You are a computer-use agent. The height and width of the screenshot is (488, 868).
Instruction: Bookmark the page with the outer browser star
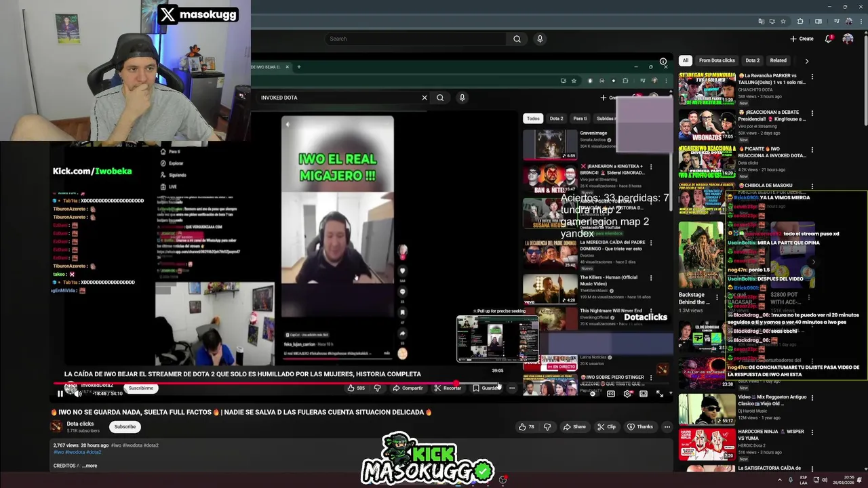pyautogui.click(x=783, y=21)
